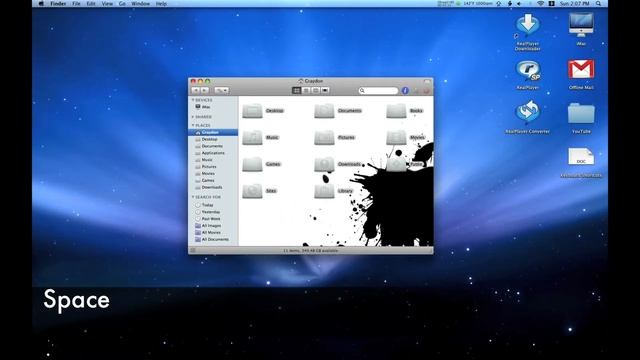
Task: Open the Pictures folder in the file grid
Action: tap(324, 138)
